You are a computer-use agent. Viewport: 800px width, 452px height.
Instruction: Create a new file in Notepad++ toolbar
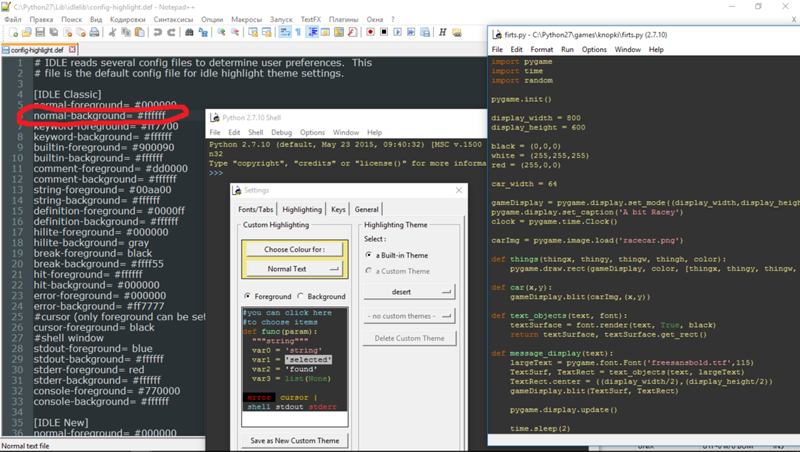click(13, 32)
